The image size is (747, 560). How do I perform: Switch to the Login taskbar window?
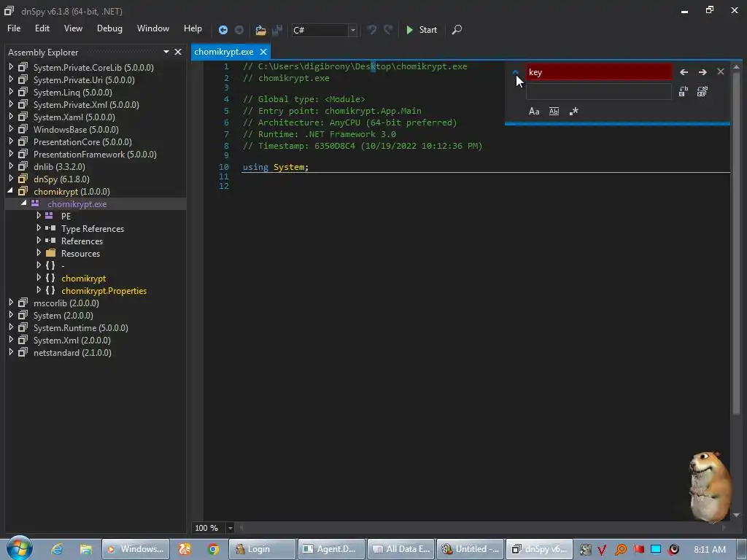coord(263,549)
